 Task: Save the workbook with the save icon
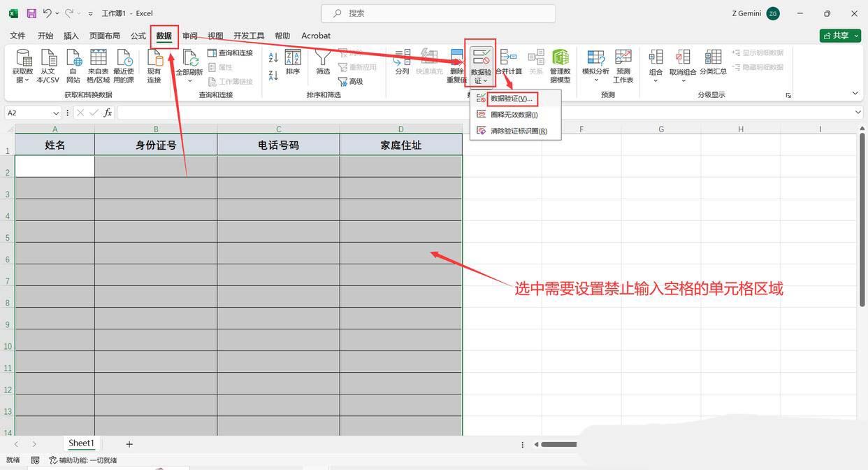point(31,13)
